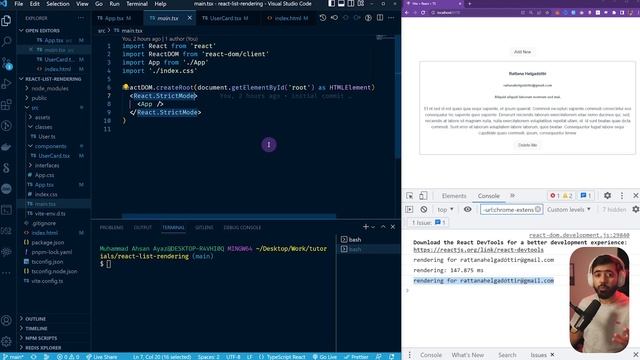Open the Source Control view in the activity bar

(6, 63)
